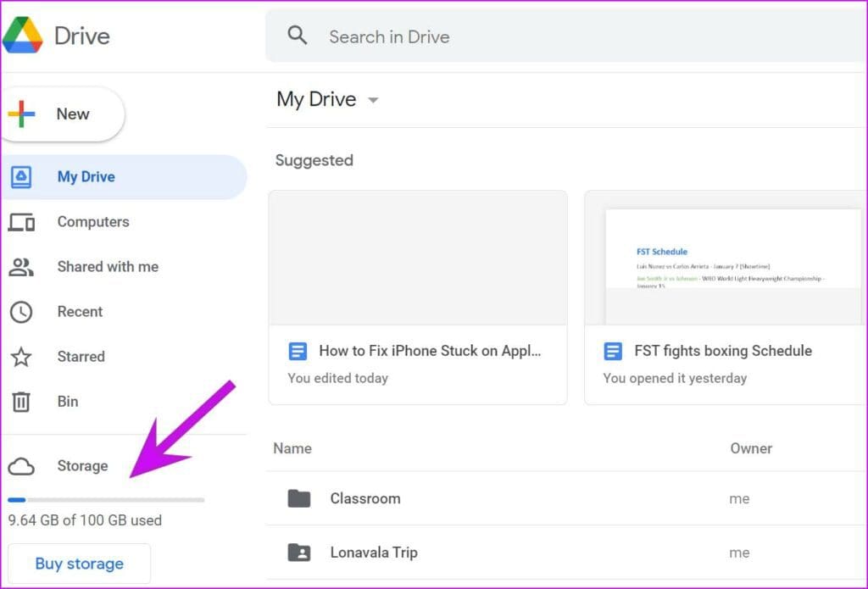Open the blank iPhone document thumbnail
868x589 pixels.
point(418,258)
